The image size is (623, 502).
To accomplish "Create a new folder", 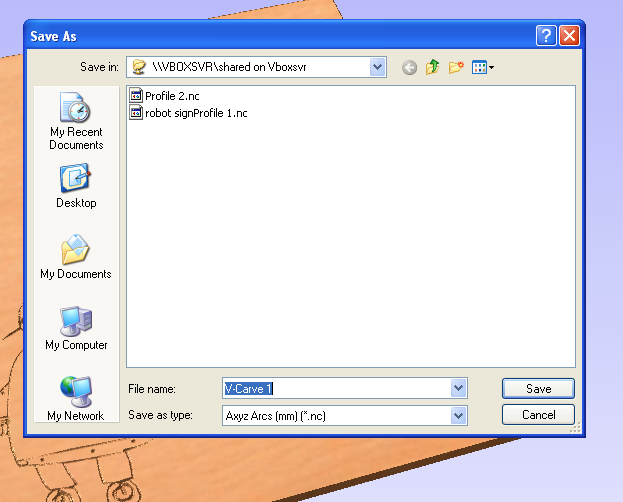I will pos(456,67).
